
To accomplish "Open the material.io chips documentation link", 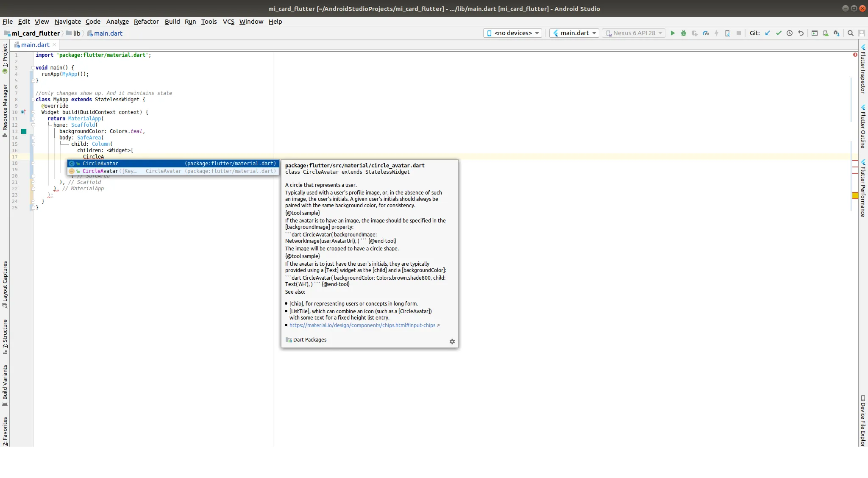I will (x=362, y=325).
